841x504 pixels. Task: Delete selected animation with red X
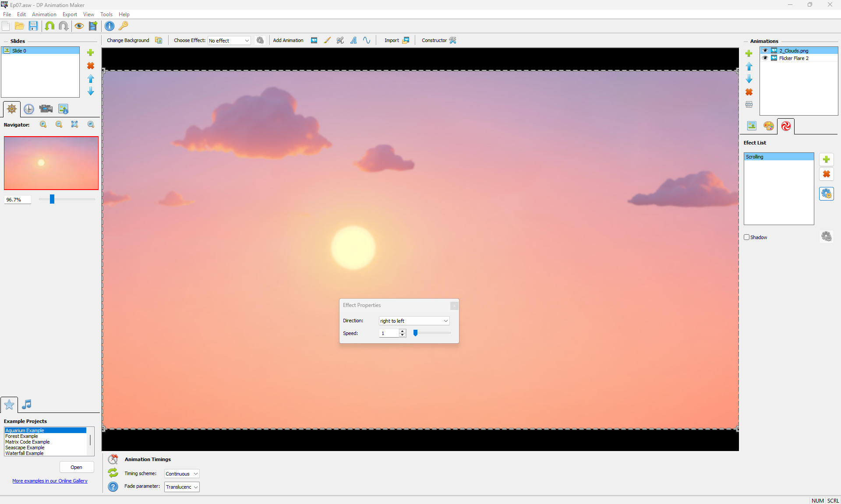pos(749,92)
